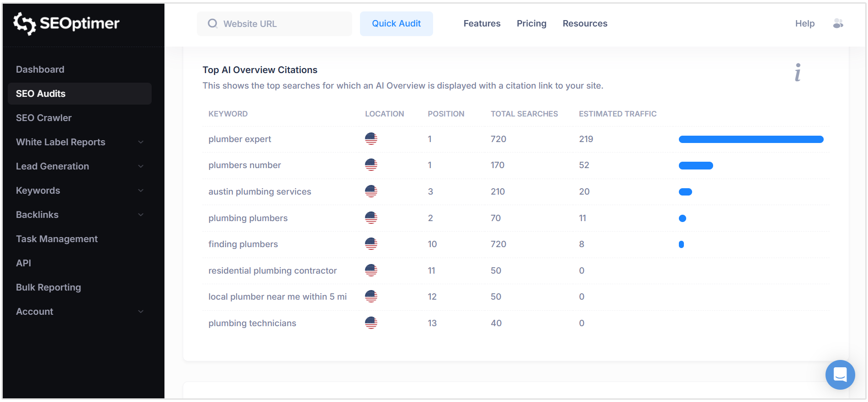Click the US flag for plumber expert
The image size is (868, 402).
pyautogui.click(x=371, y=139)
